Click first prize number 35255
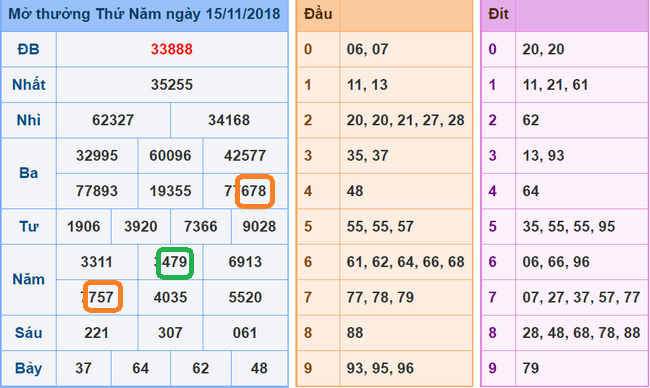650x388 pixels. 172,85
